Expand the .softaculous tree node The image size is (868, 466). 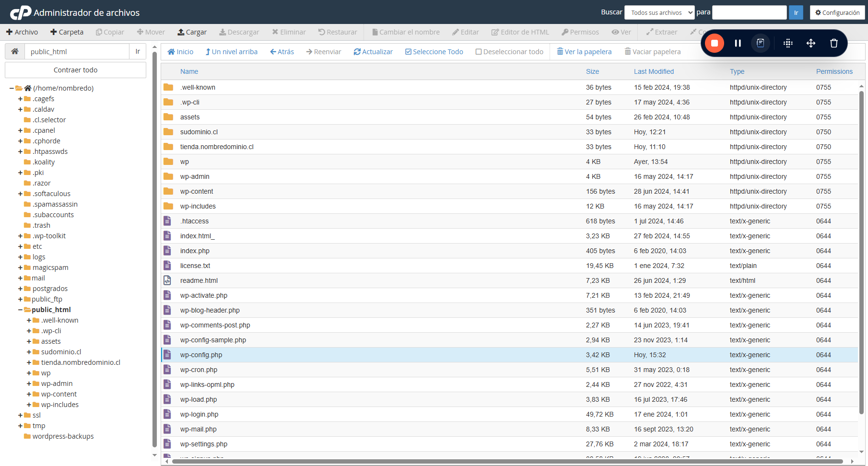tap(21, 194)
